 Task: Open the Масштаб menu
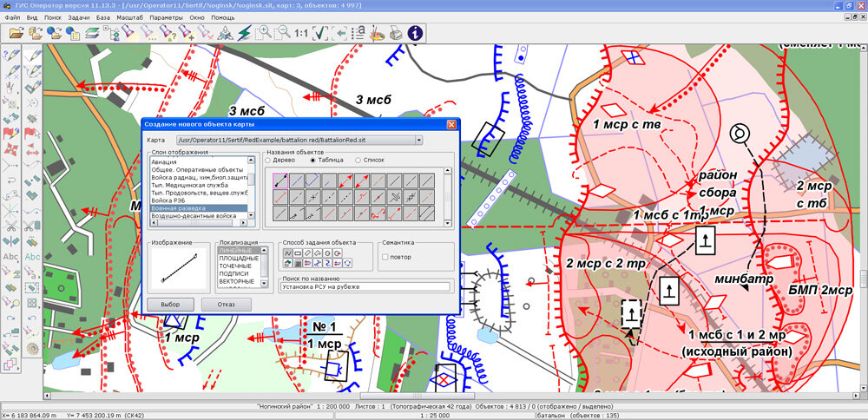pos(129,17)
